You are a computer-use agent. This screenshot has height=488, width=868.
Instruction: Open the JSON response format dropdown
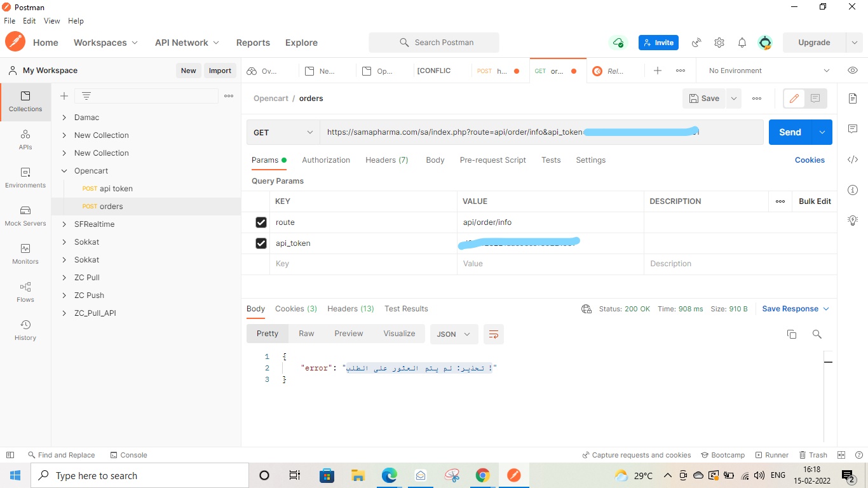(x=454, y=334)
